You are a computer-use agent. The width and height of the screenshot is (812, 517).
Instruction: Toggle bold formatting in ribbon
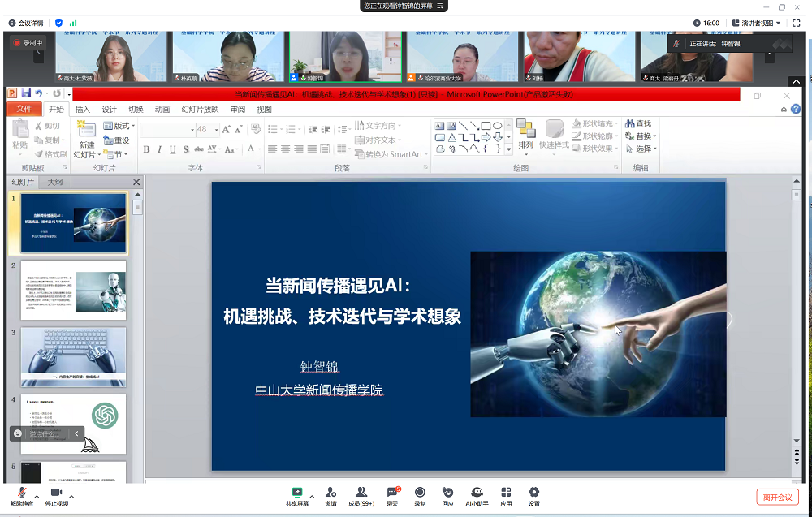[147, 149]
